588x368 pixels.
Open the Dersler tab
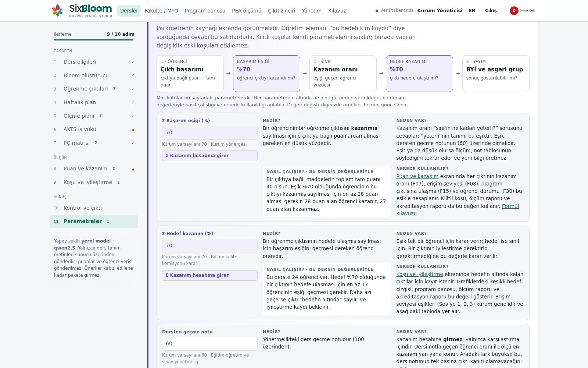pyautogui.click(x=129, y=11)
